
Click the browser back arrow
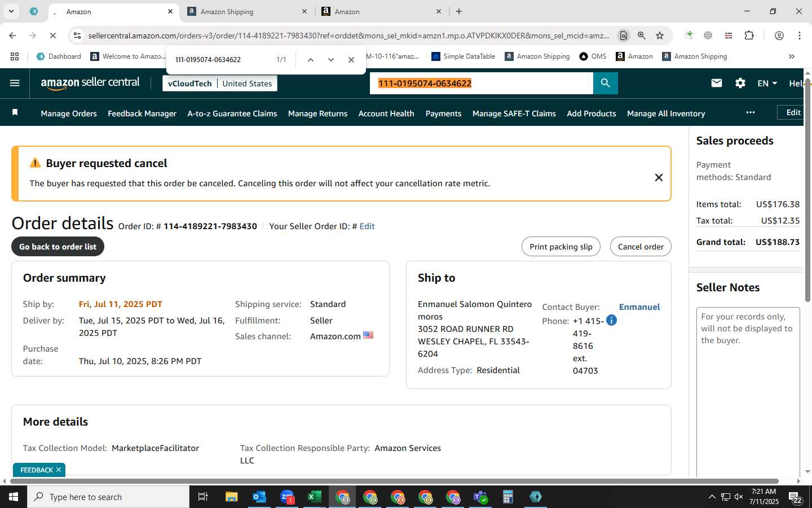(x=12, y=36)
